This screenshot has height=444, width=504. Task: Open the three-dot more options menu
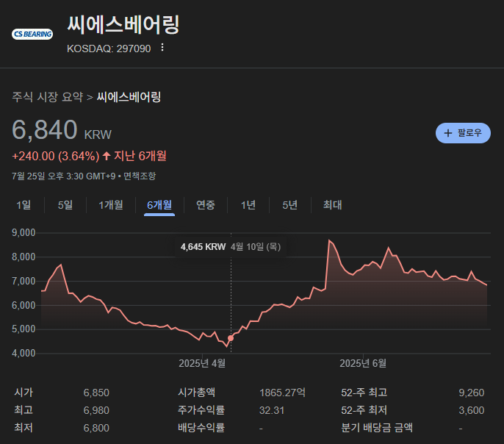click(162, 48)
